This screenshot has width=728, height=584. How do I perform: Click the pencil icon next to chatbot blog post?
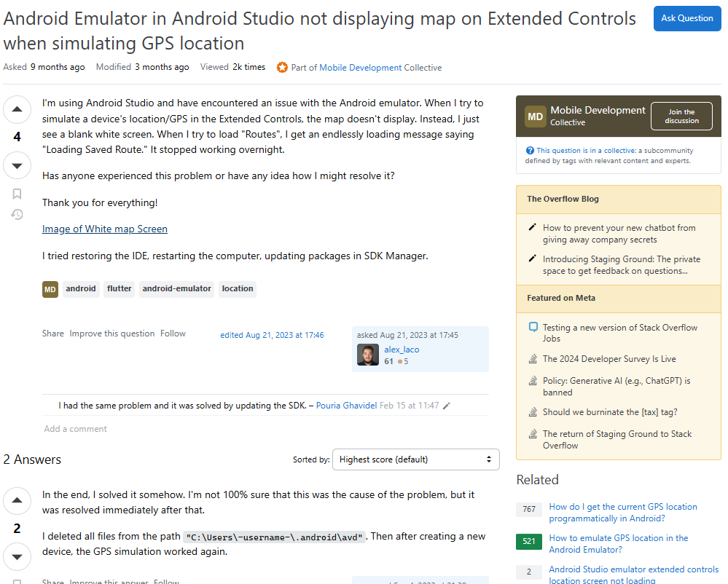point(533,227)
